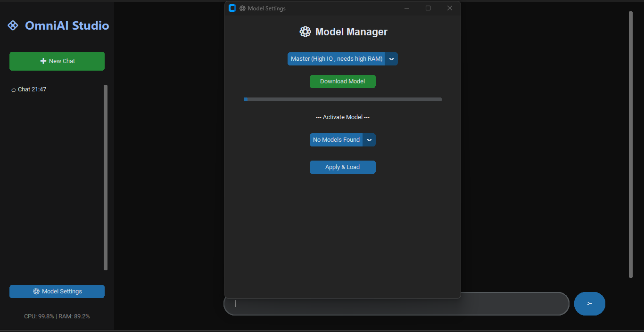644x332 pixels.
Task: Open Model Settings in the sidebar
Action: [x=57, y=292]
